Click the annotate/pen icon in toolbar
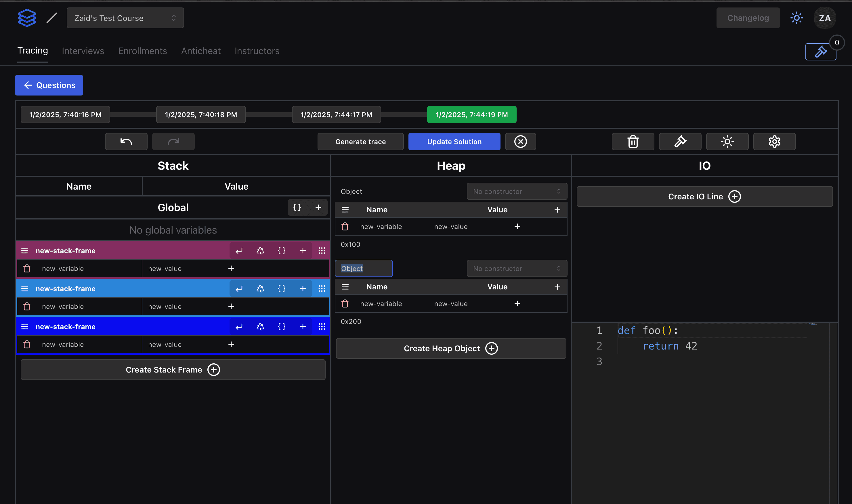 tap(680, 141)
